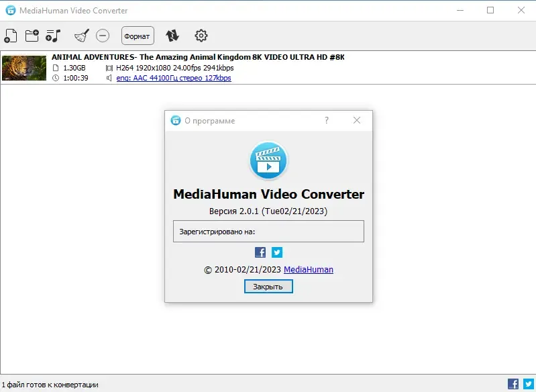Click the Версия 2.0.1 version text
536x392 pixels.
268,211
